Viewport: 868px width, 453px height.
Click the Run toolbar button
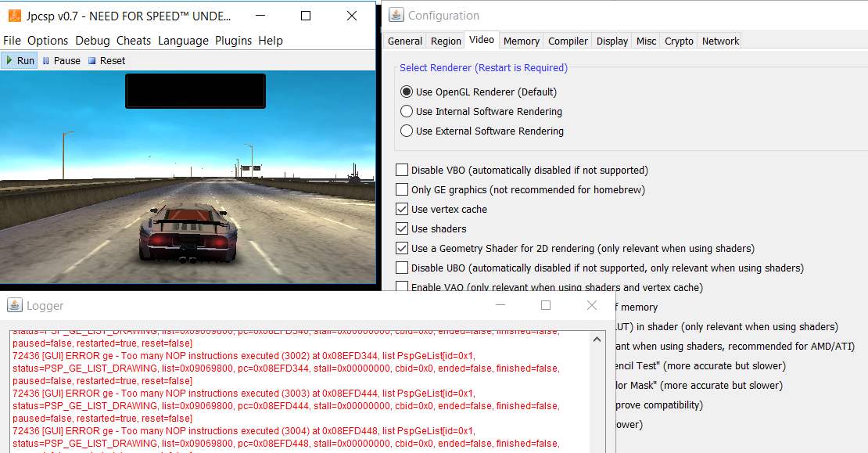point(20,60)
